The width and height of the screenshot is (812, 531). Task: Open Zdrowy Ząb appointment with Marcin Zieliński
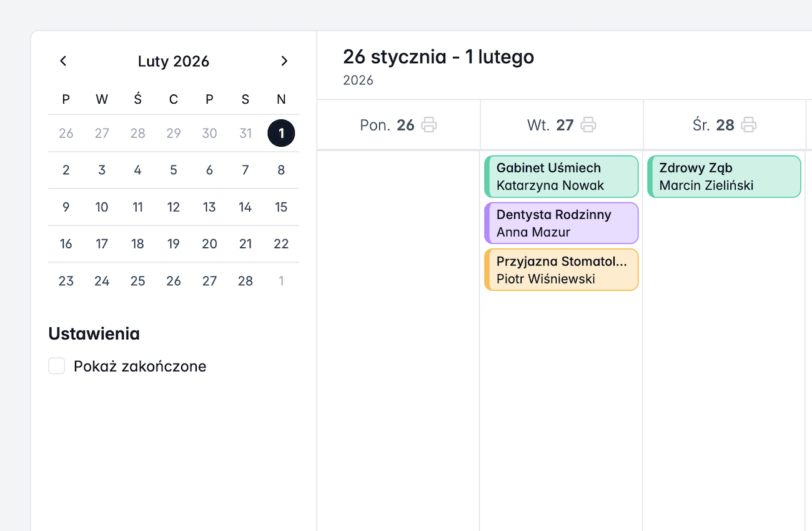pyautogui.click(x=725, y=177)
